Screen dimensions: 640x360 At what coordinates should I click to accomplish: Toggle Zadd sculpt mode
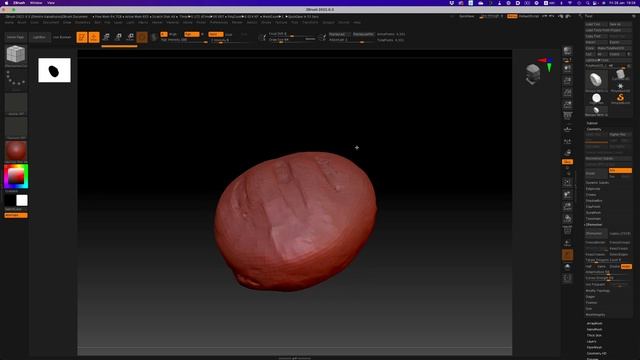click(x=215, y=34)
